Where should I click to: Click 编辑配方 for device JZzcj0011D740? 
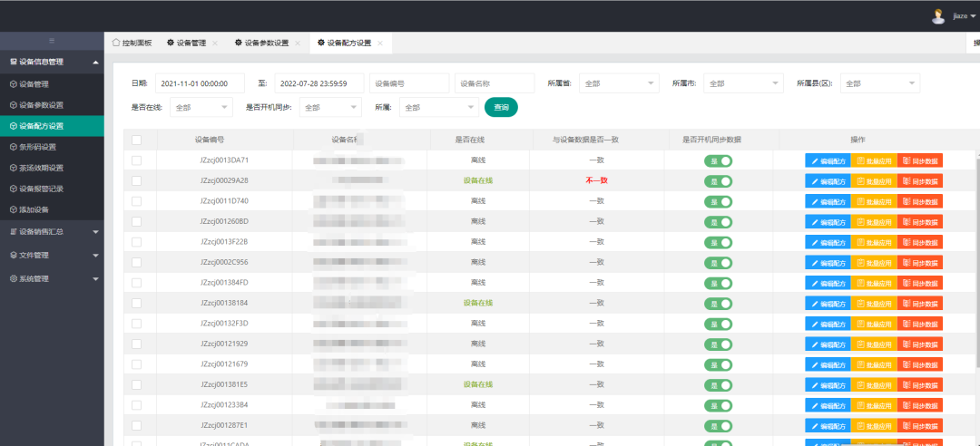(827, 201)
